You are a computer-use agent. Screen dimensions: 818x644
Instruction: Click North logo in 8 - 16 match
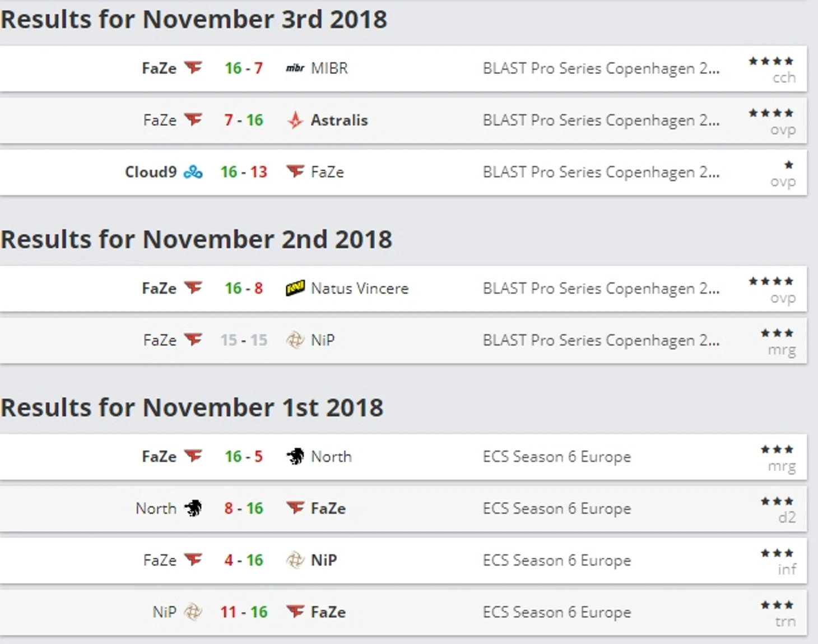(193, 508)
